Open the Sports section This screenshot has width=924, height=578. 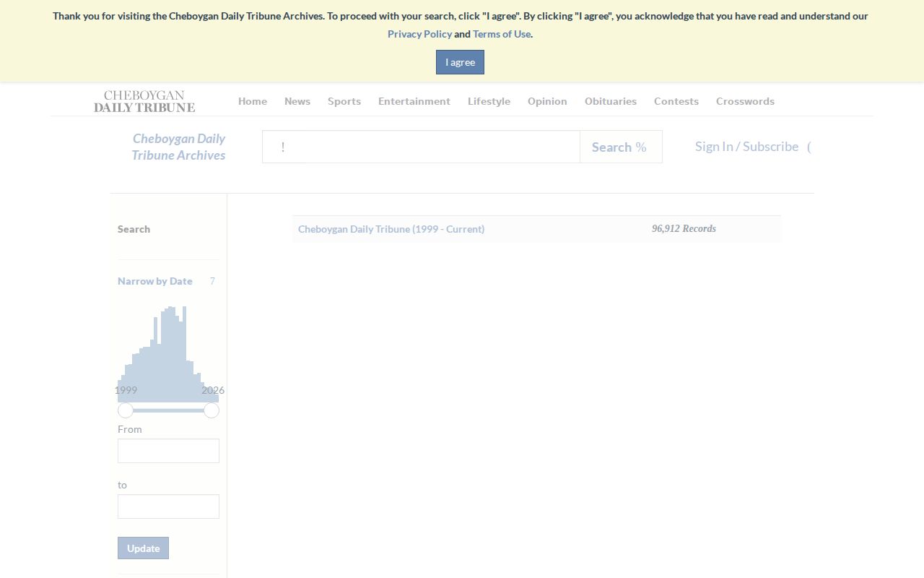(344, 101)
